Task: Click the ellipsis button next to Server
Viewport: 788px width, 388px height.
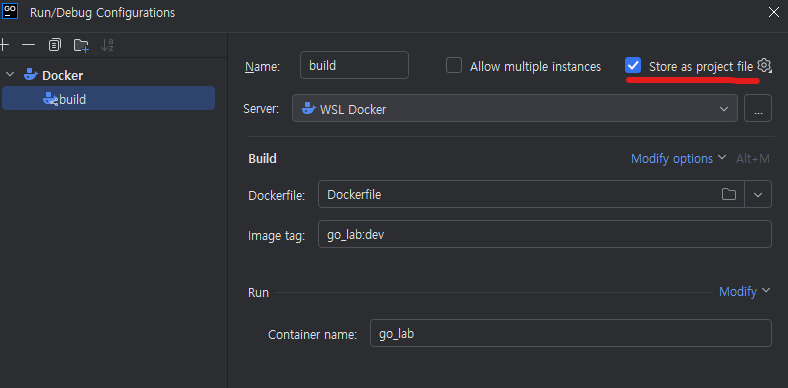Action: click(x=758, y=108)
